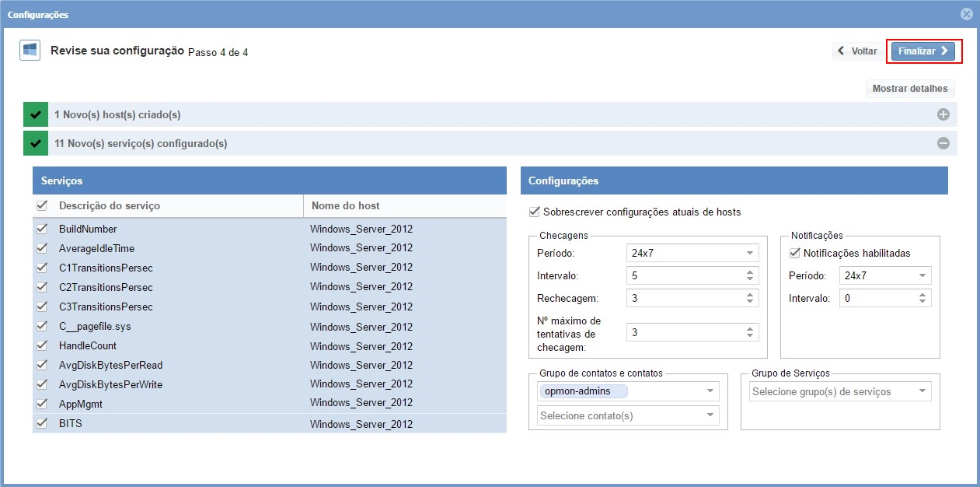Toggle the select-all services header checkbox
The height and width of the screenshot is (487, 980).
[42, 206]
